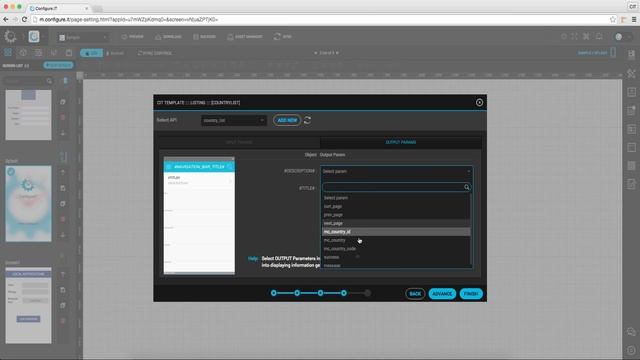The image size is (640, 360).
Task: Click the blue app icon in header
Action: click(34, 37)
